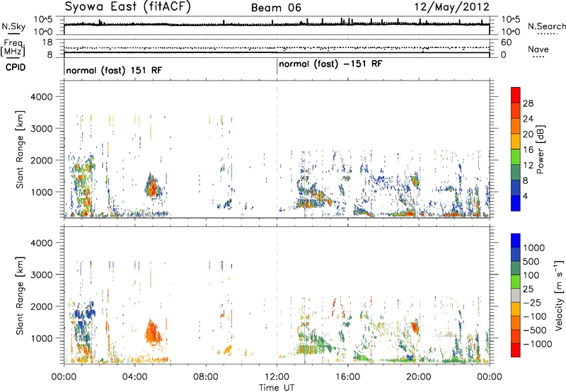Image resolution: width=566 pixels, height=392 pixels.
Task: Click the '18' tick on frequency axis
Action: click(47, 42)
